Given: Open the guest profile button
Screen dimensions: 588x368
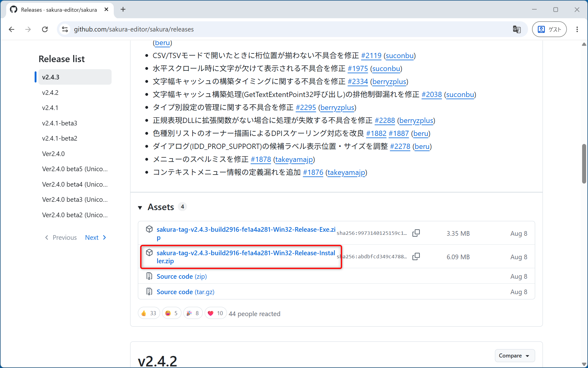Looking at the screenshot, I should (549, 29).
